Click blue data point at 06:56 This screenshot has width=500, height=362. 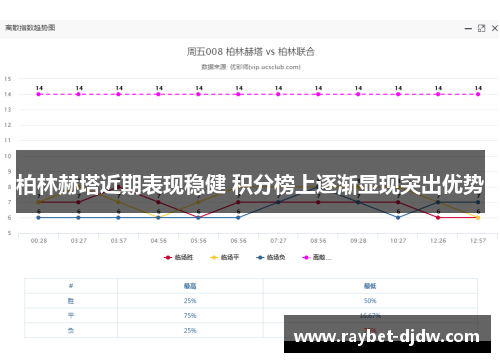238,218
